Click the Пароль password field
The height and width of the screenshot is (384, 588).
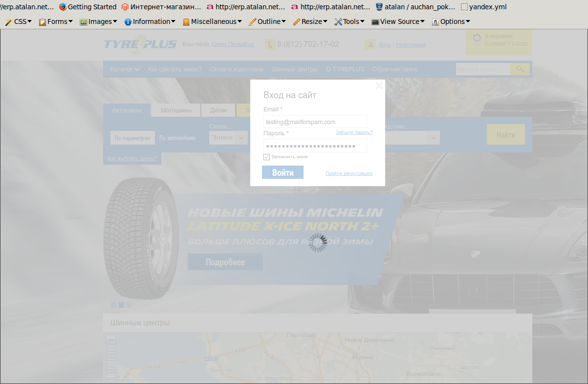click(315, 146)
